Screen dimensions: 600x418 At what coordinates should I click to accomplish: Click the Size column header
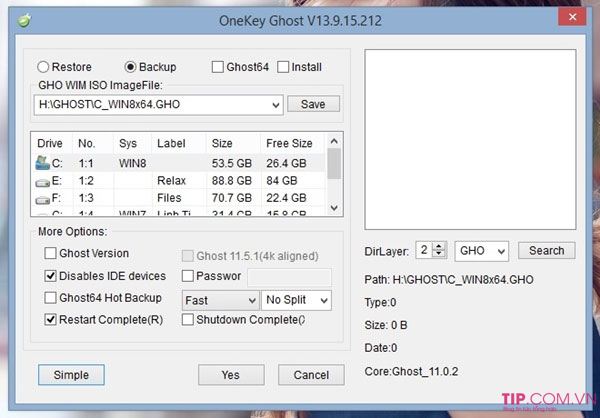222,144
